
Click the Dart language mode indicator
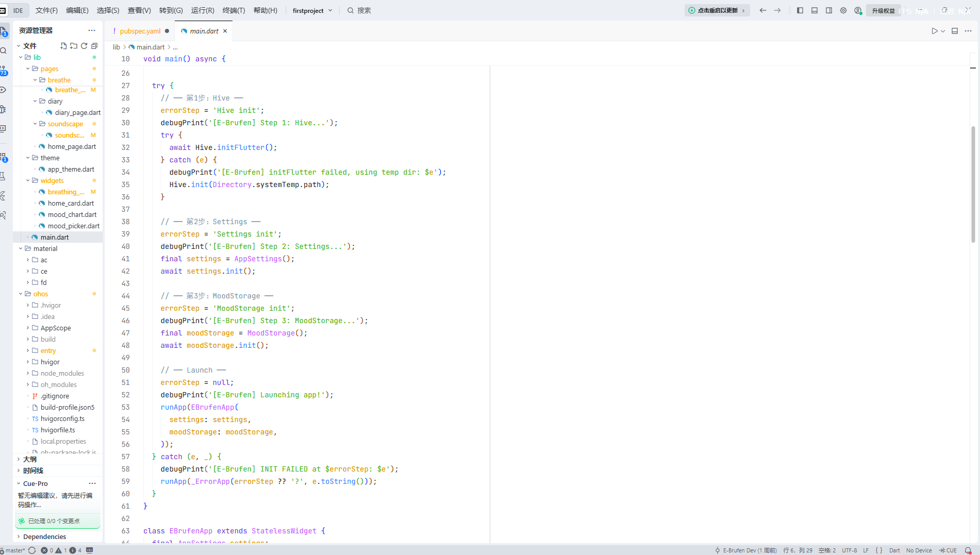894,550
